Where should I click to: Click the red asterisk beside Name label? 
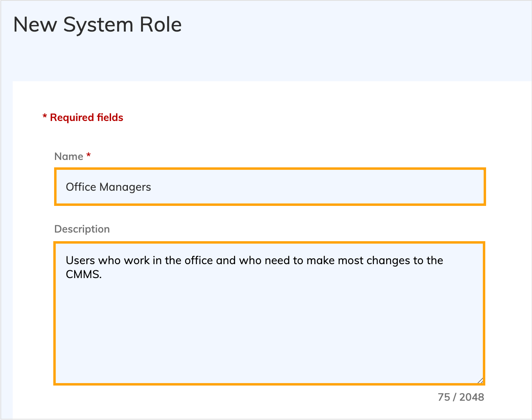coord(89,155)
